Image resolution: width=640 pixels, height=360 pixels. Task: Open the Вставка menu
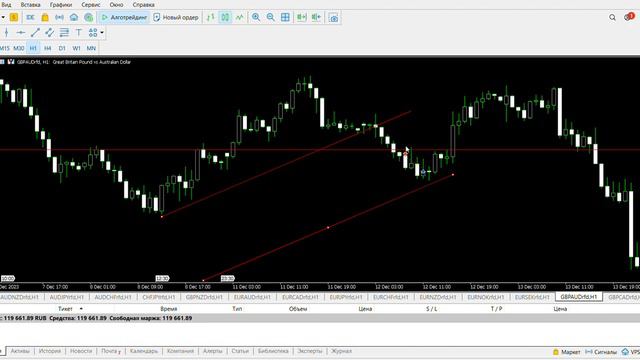(31, 5)
